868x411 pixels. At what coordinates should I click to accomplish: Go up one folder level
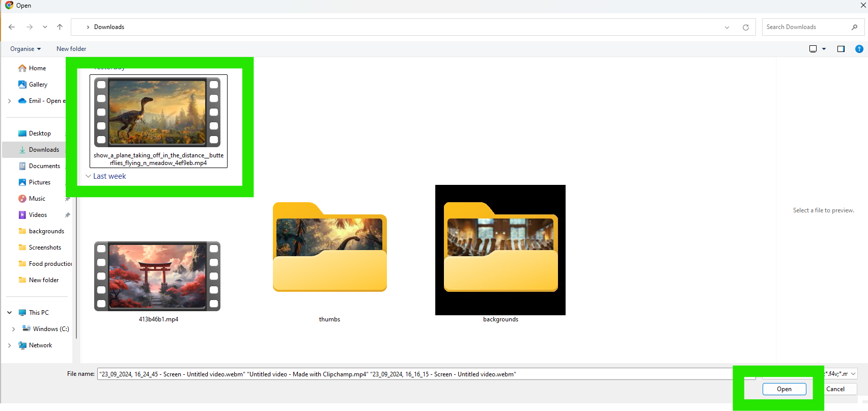click(60, 27)
